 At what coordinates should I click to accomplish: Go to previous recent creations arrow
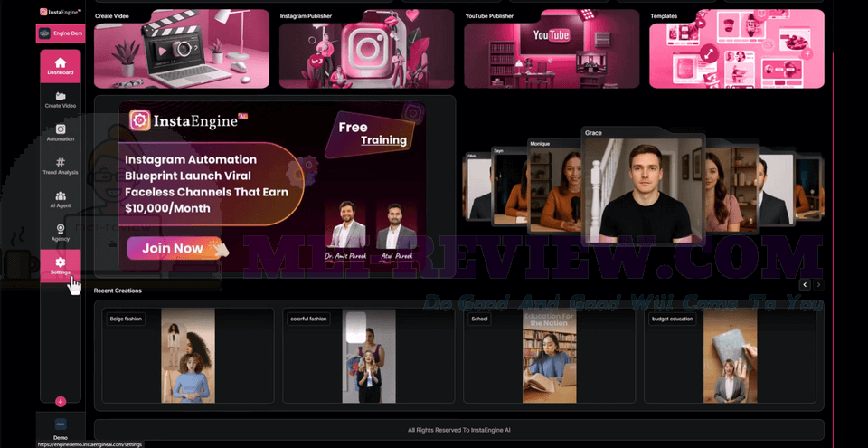[x=805, y=284]
